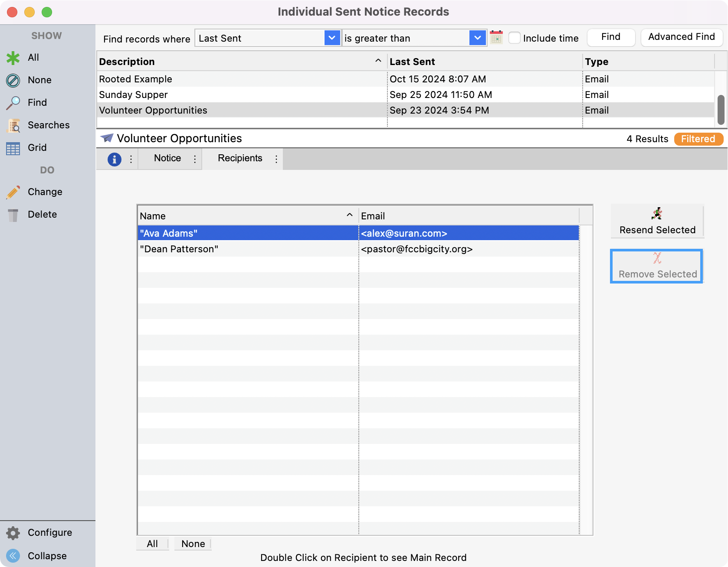Click the None filter icon in the sidebar
Screen dimensions: 728x567
click(x=13, y=80)
